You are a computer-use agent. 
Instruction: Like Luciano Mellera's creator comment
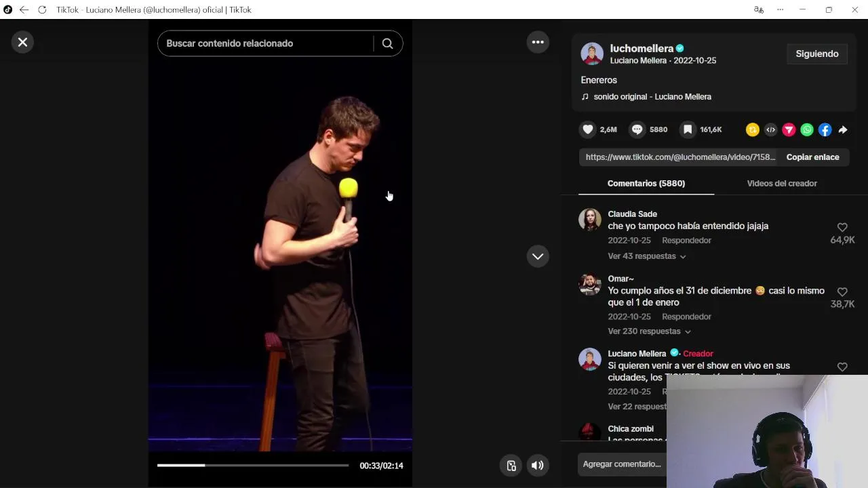842,367
